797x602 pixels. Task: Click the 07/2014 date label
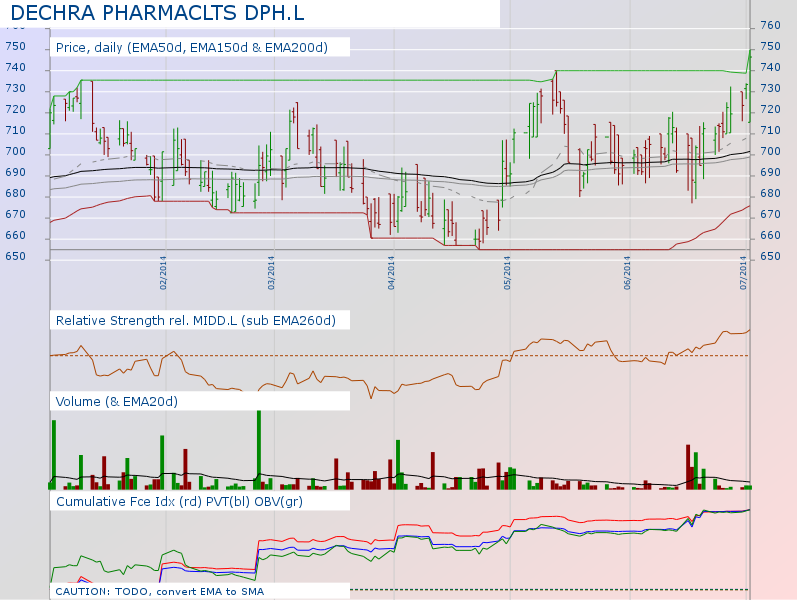743,274
